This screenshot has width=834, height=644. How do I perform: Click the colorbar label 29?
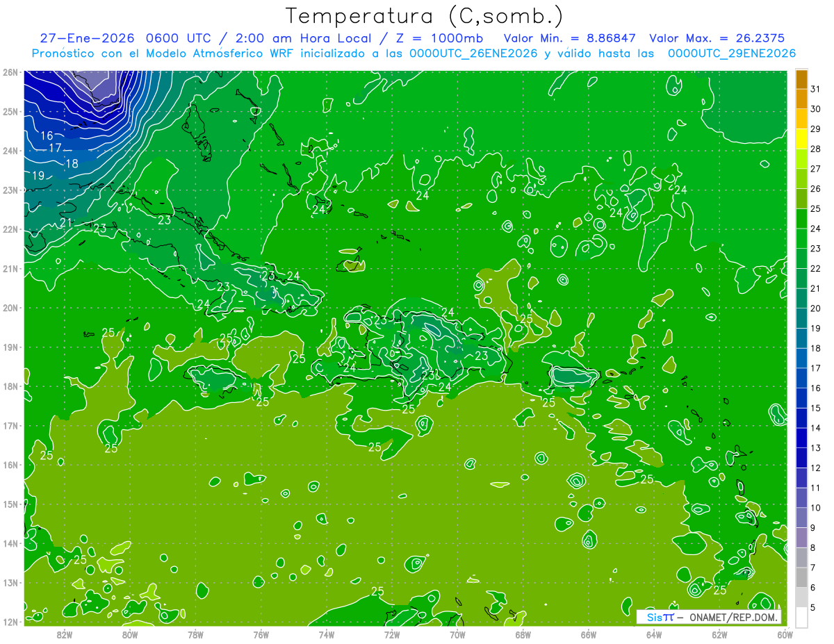click(x=815, y=129)
